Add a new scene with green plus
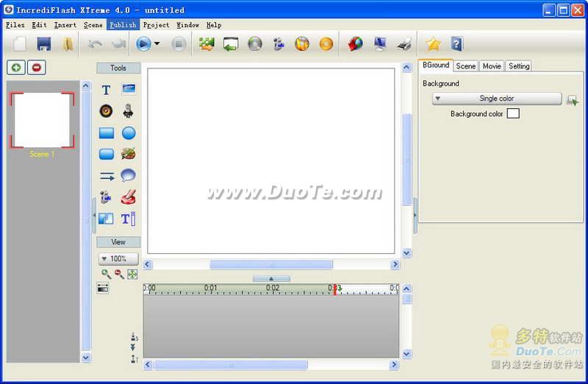588x384 pixels. [x=16, y=68]
